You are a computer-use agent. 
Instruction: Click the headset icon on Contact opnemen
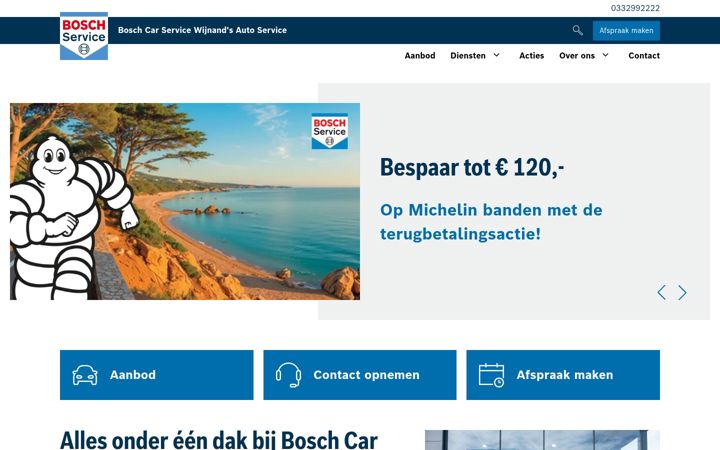pyautogui.click(x=288, y=375)
